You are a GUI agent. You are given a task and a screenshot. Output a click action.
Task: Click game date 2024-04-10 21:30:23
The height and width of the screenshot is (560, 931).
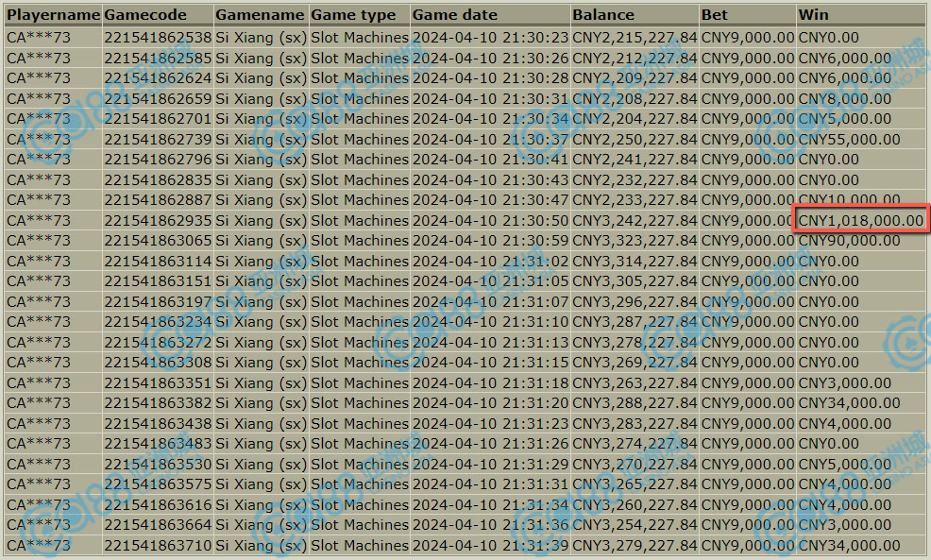tap(490, 38)
